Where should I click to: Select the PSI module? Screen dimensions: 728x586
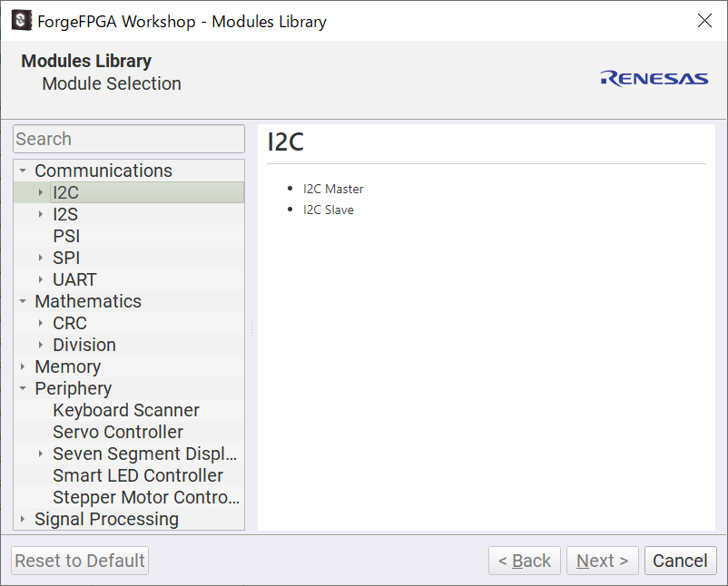tap(66, 236)
